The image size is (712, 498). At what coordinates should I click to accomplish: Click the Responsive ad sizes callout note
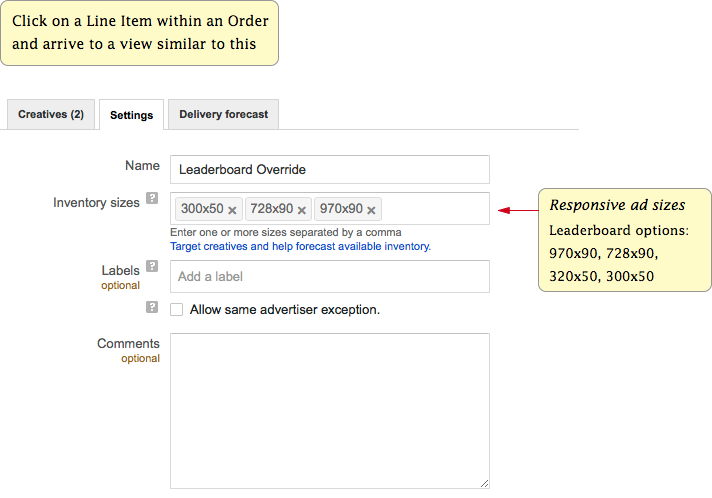(x=625, y=240)
